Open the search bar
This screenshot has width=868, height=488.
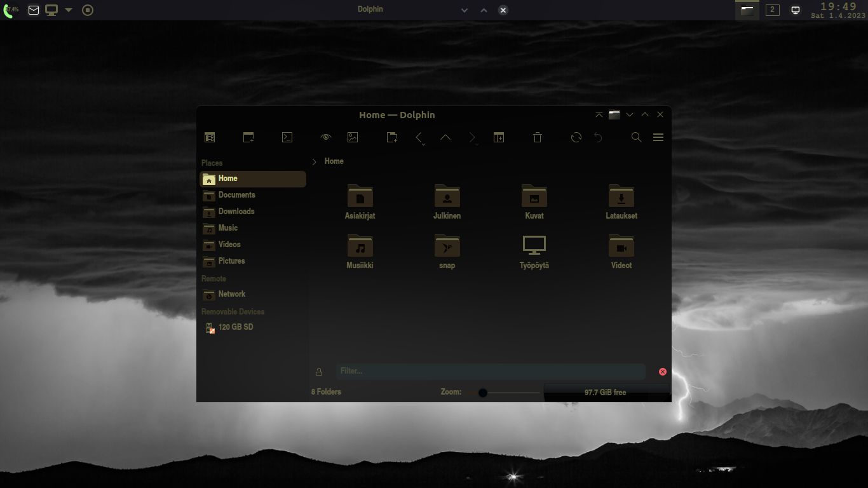point(636,137)
